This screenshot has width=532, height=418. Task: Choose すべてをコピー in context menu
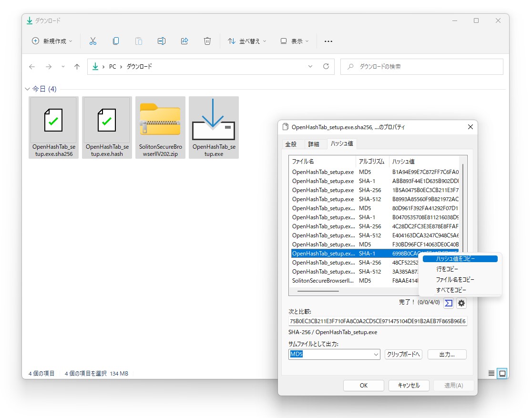point(460,290)
